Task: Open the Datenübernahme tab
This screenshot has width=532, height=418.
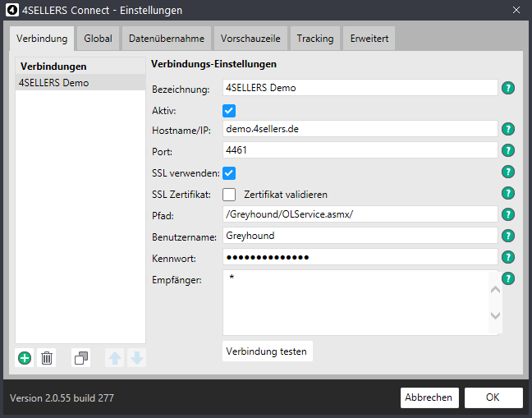Action: pyautogui.click(x=167, y=39)
